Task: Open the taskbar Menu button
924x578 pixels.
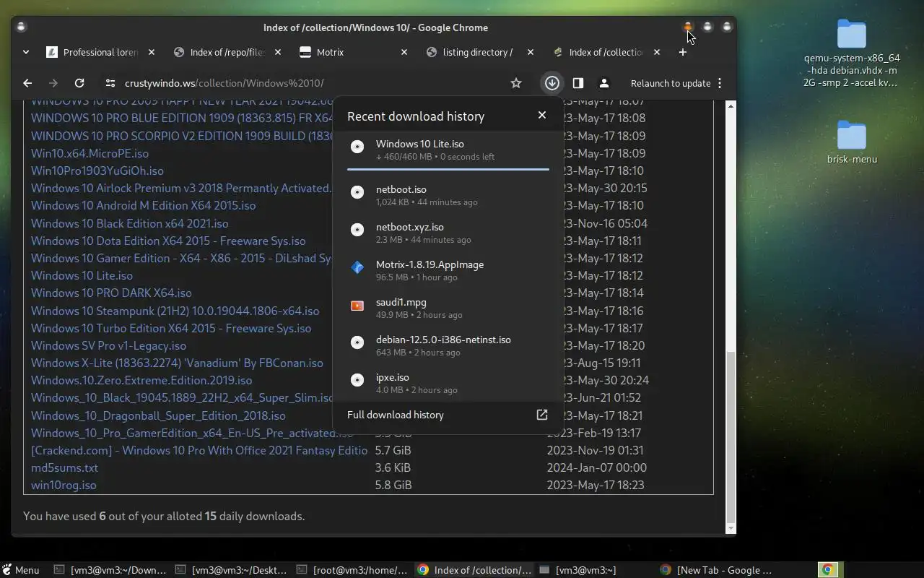Action: click(x=20, y=570)
